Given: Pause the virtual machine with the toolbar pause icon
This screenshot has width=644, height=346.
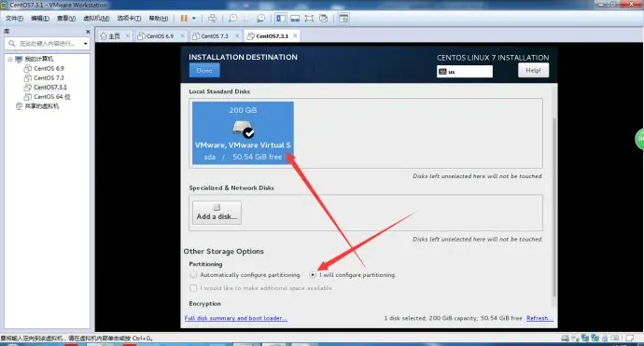Looking at the screenshot, I should click(x=184, y=18).
